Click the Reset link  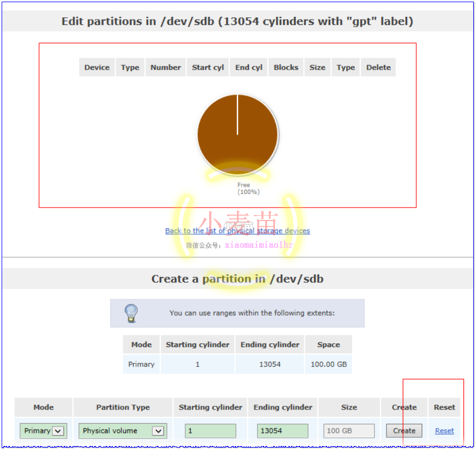click(x=444, y=431)
